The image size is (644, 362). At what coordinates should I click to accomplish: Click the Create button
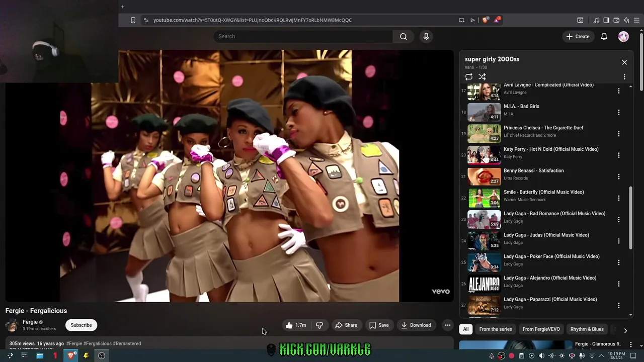pyautogui.click(x=578, y=37)
